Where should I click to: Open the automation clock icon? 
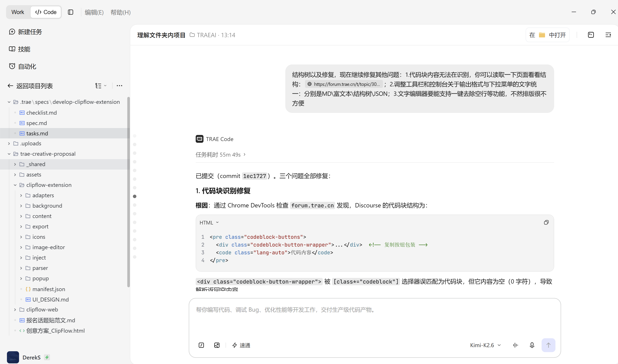pos(12,66)
